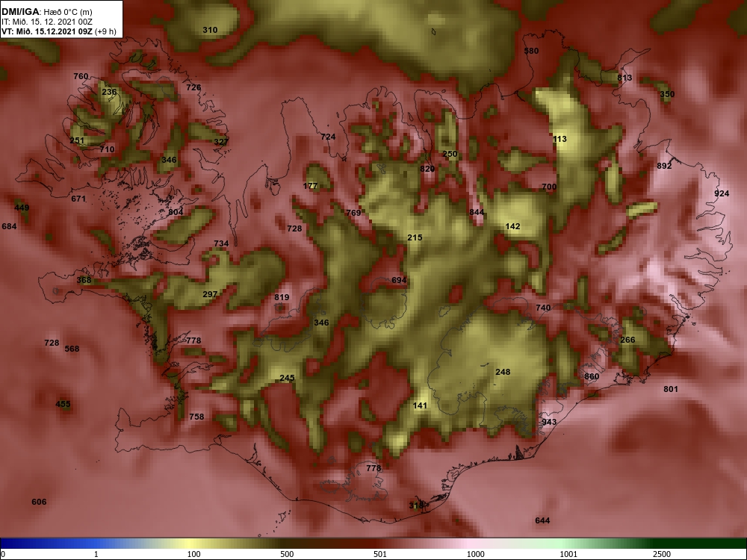This screenshot has width=747, height=560.
Task: Click the map value label 844
Action: [477, 212]
